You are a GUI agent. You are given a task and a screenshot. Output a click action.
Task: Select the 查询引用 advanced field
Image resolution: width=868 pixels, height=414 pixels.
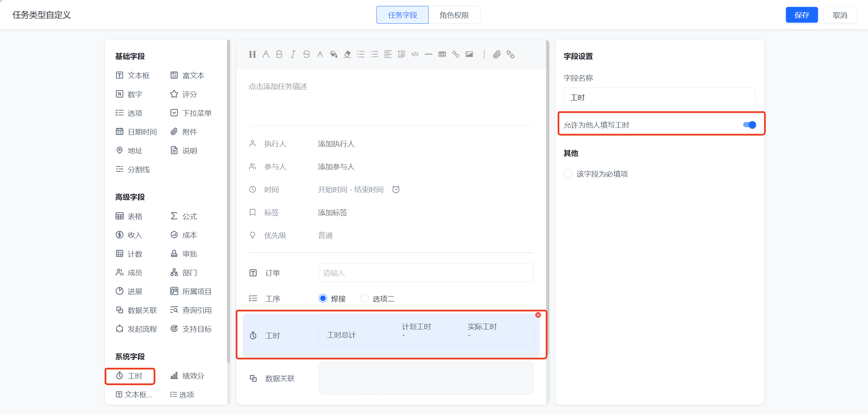(x=191, y=310)
